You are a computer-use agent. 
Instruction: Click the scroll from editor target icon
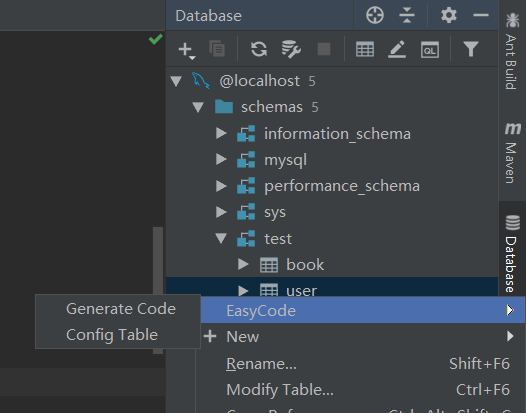pos(375,15)
